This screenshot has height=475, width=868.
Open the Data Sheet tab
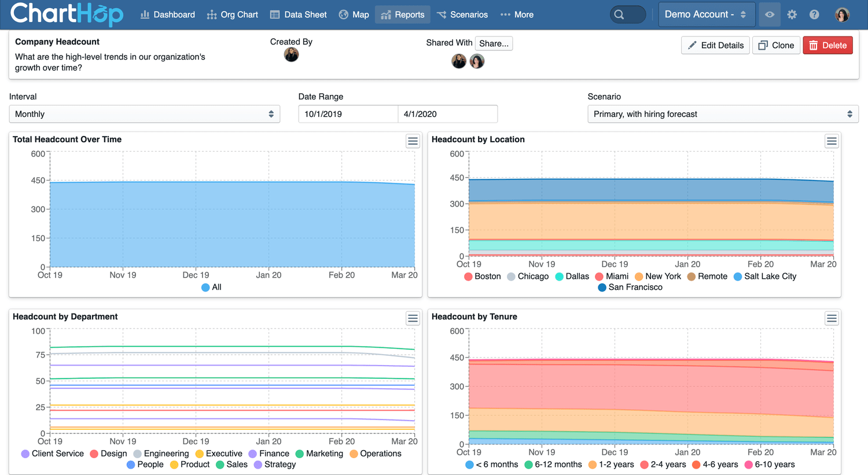click(299, 14)
